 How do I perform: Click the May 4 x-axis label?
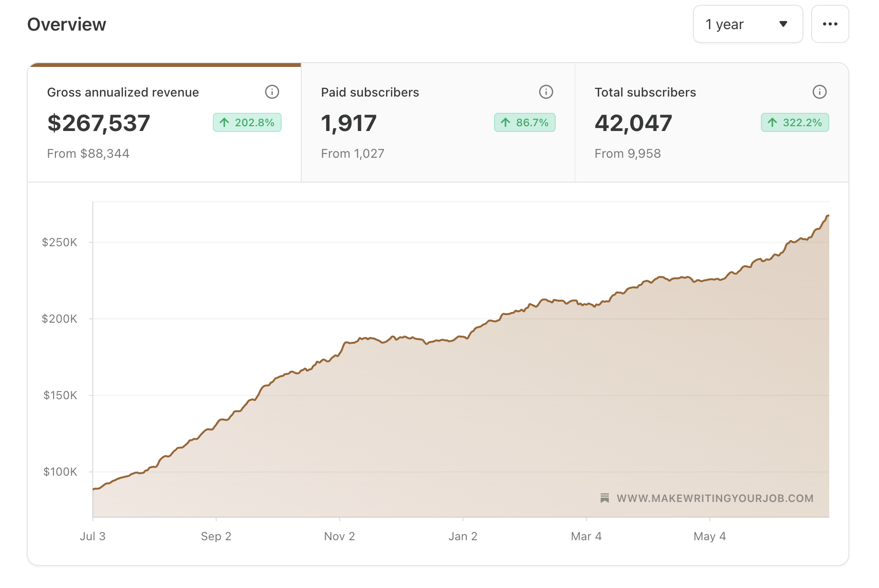pyautogui.click(x=709, y=536)
